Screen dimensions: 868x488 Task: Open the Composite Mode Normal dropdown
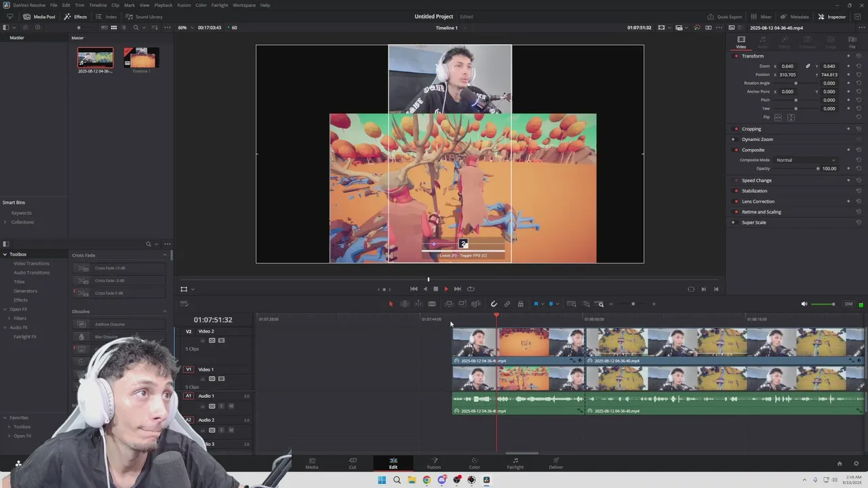[x=806, y=160]
